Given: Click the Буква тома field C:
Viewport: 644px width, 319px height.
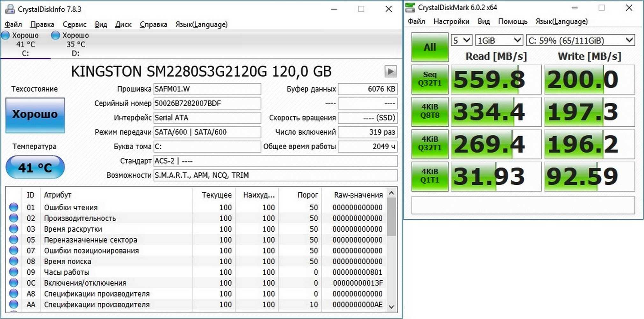Looking at the screenshot, I should 207,146.
